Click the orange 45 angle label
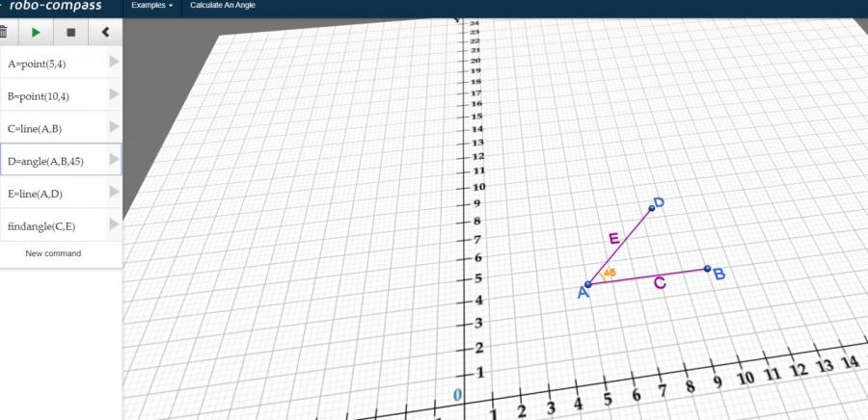The width and height of the screenshot is (868, 420). click(x=609, y=274)
